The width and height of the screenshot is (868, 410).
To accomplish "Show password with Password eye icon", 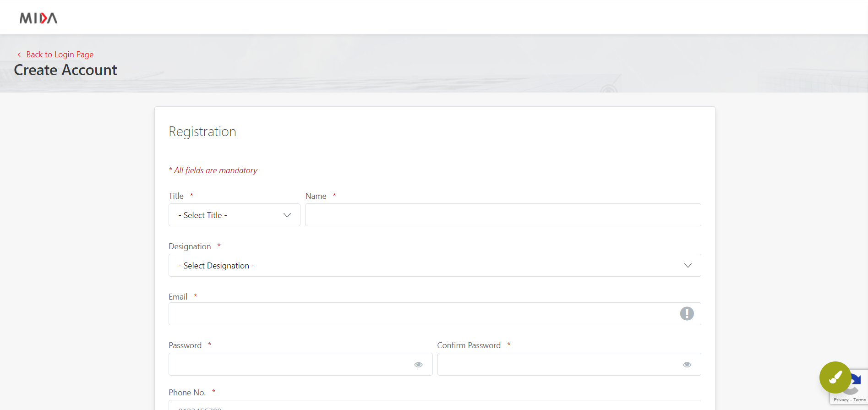I will (x=418, y=365).
